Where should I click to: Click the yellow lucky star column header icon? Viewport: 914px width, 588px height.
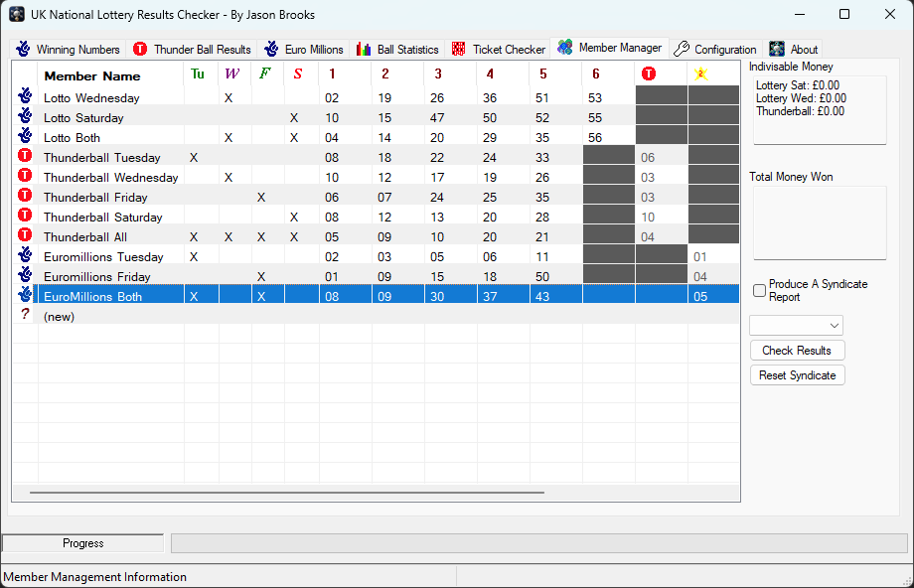pyautogui.click(x=700, y=73)
